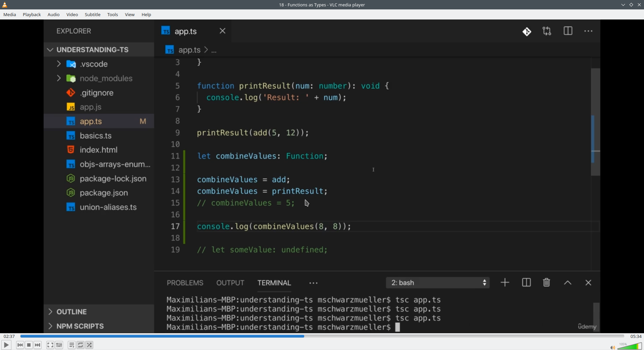
Task: Skip to the previous media track
Action: point(20,345)
